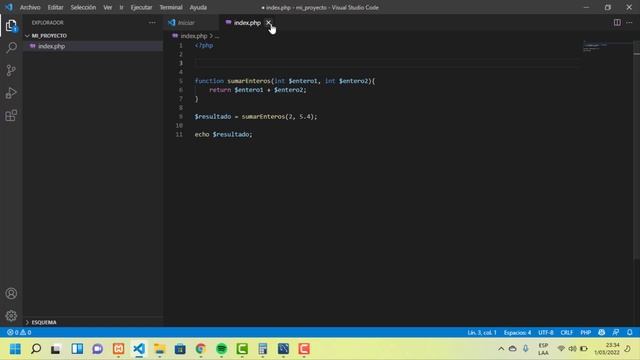Click the sumarEnteros function name on line 5
The width and height of the screenshot is (640, 360).
(x=249, y=81)
